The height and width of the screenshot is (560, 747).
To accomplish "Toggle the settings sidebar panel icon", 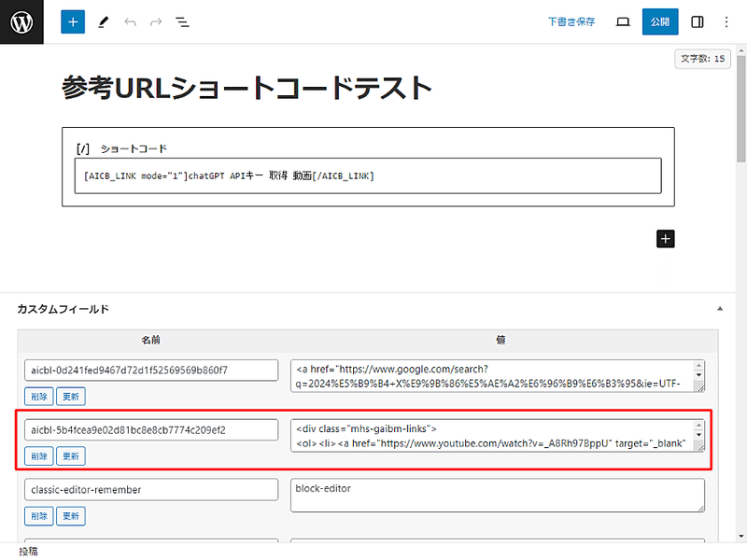I will pos(697,21).
